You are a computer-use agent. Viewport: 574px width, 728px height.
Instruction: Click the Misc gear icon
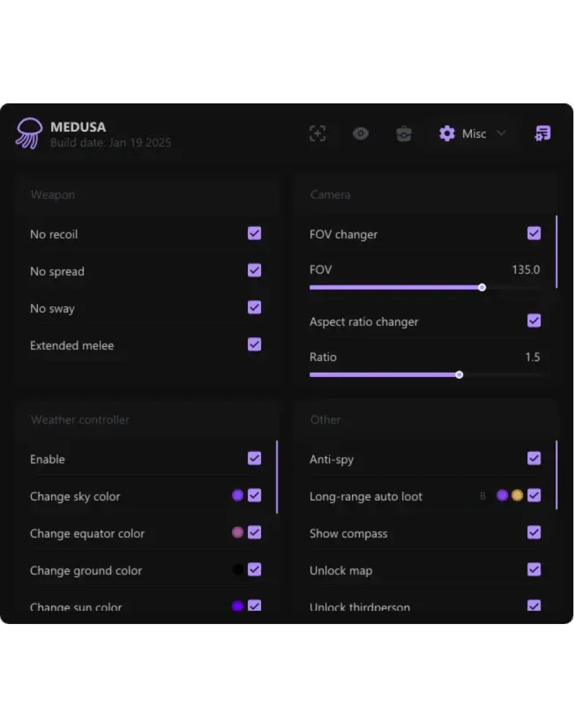click(x=447, y=134)
